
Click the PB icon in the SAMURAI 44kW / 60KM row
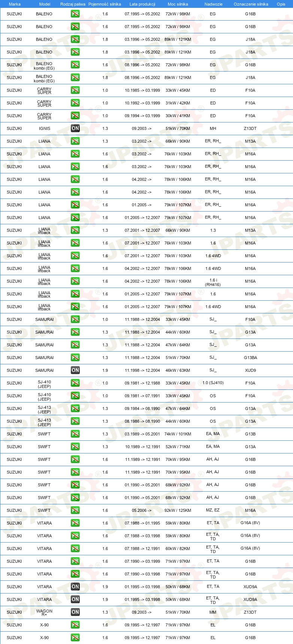click(x=75, y=332)
